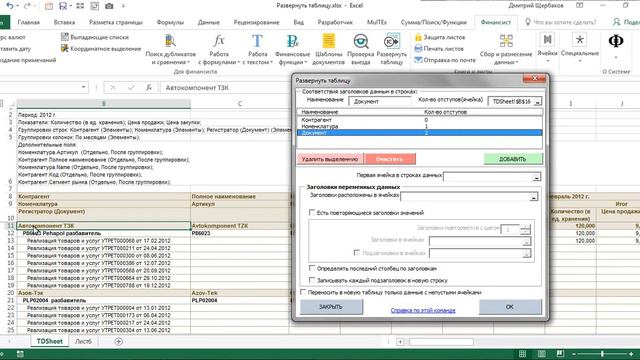Check Записывать каждый подзаголовок в новую строку
Viewport: 640px width, 360px height.
pos(312,280)
